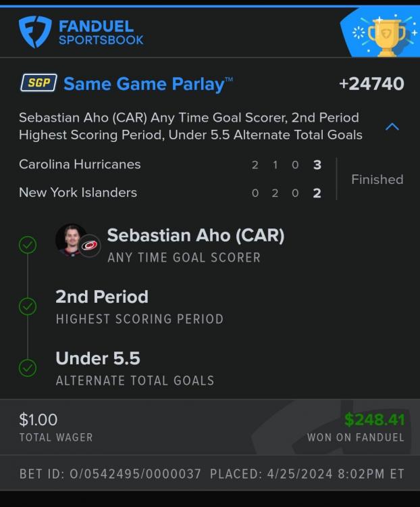
Task: Click the Finished game status label
Action: [x=377, y=179]
